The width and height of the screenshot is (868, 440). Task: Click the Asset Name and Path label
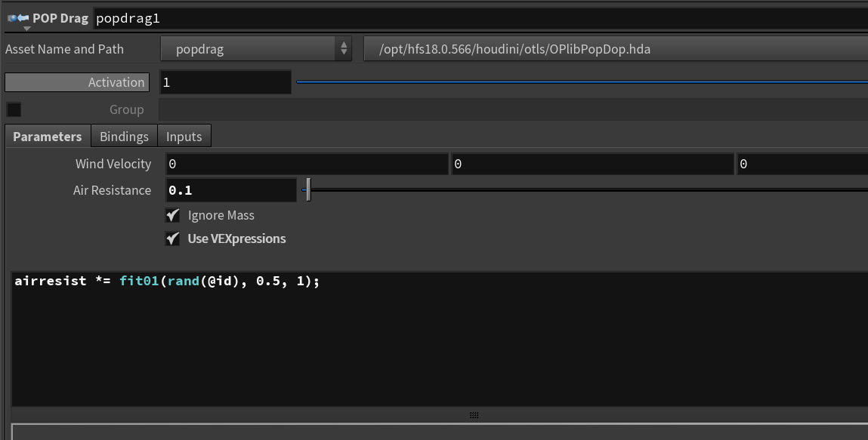[x=64, y=49]
